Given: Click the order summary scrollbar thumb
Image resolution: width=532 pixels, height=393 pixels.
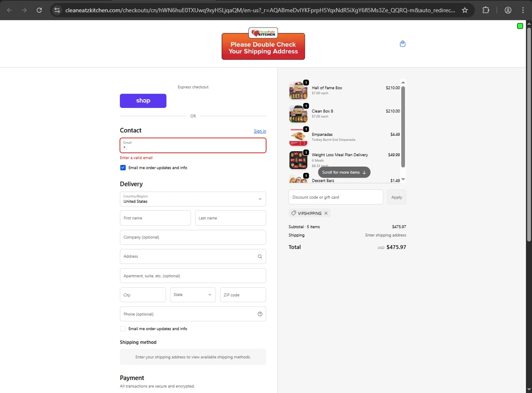Looking at the screenshot, I should (403, 126).
